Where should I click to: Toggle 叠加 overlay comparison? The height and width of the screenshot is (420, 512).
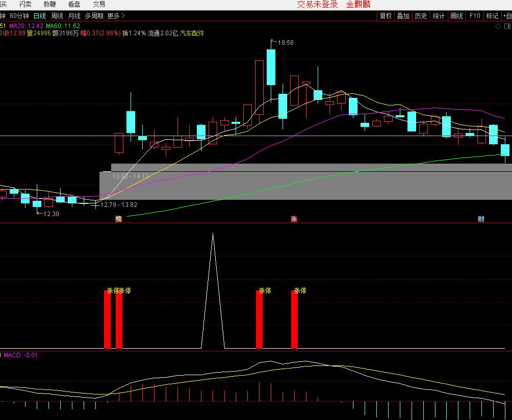click(x=403, y=16)
